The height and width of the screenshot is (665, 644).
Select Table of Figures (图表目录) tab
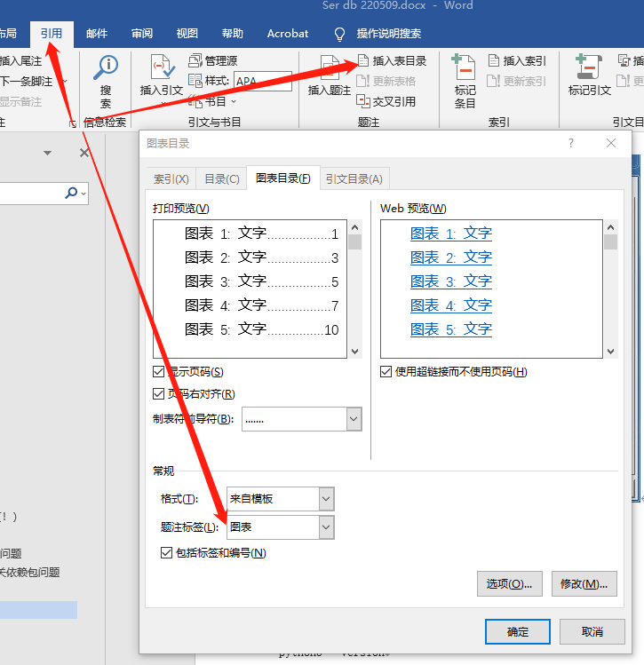283,178
